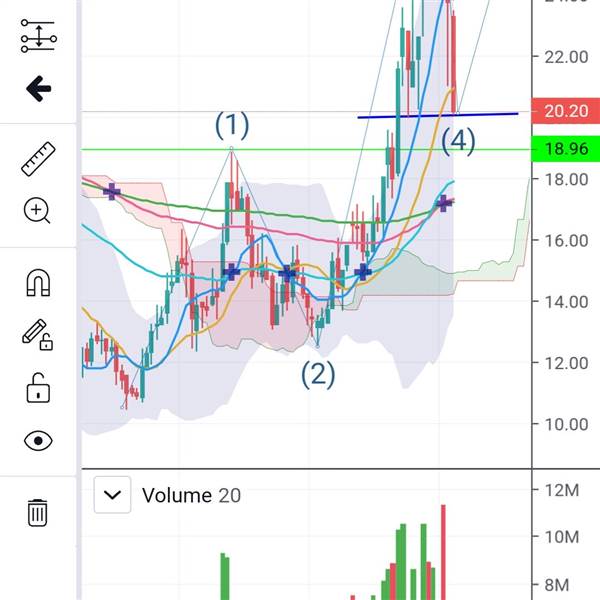This screenshot has width=600, height=600.
Task: Select the Volume 20 indicator label
Action: (x=191, y=495)
